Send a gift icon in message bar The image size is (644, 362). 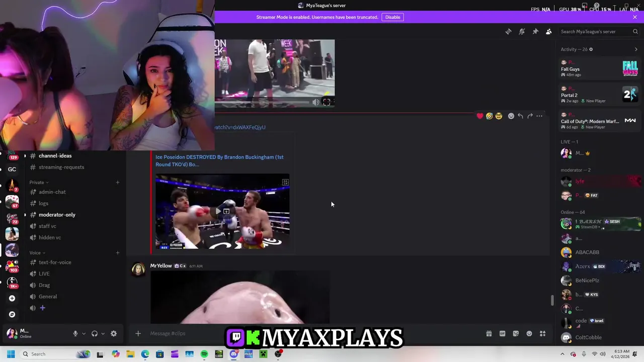pyautogui.click(x=489, y=333)
